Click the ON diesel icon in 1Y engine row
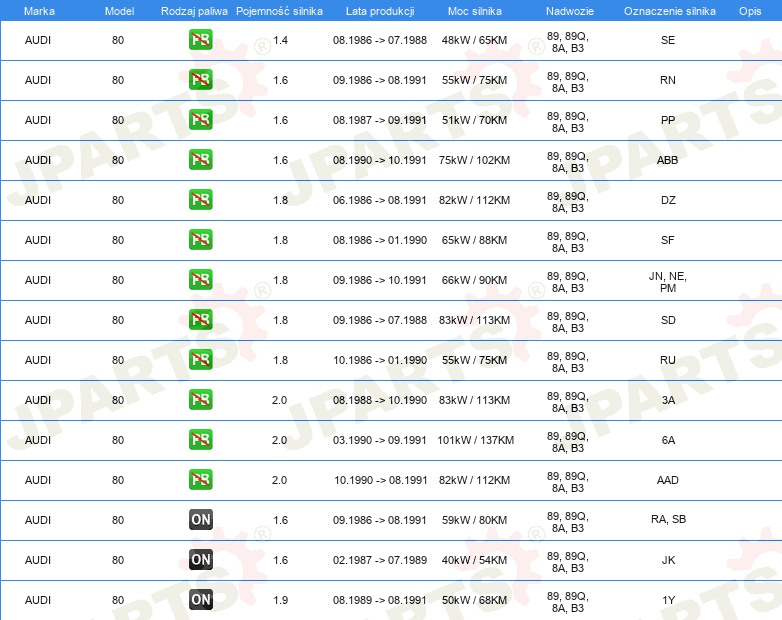Image resolution: width=782 pixels, height=620 pixels. coord(200,600)
